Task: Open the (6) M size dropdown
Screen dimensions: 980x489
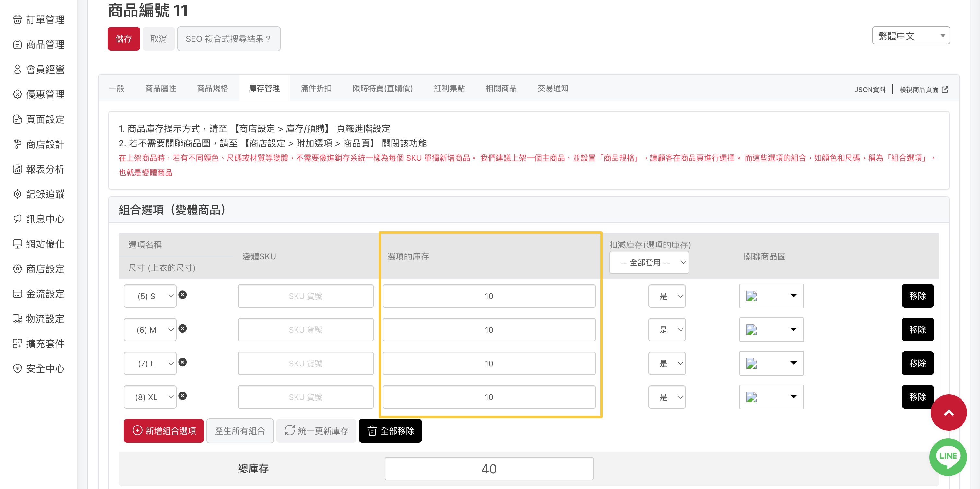Action: (150, 330)
